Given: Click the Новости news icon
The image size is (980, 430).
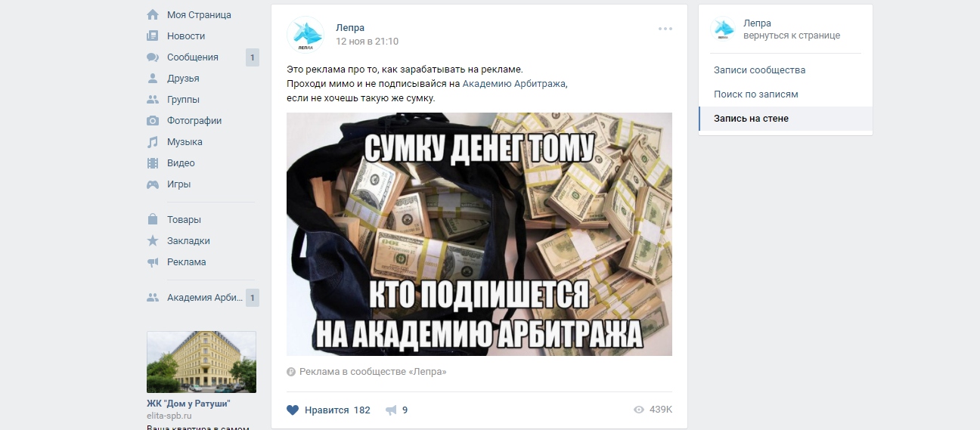Looking at the screenshot, I should click(153, 36).
